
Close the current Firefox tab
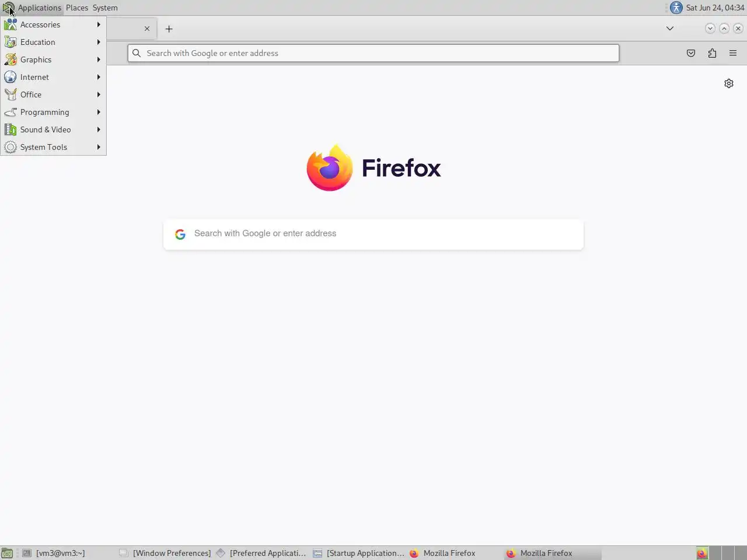147,29
